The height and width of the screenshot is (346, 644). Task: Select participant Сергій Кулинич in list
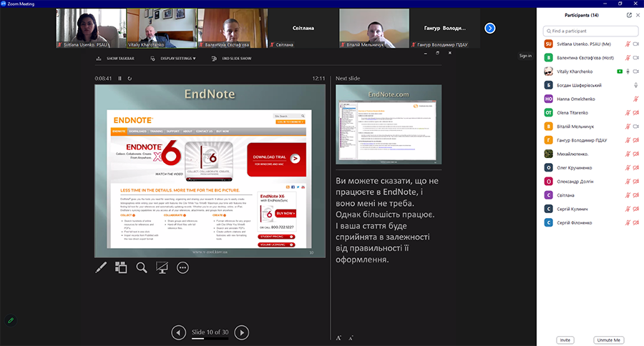pos(590,209)
